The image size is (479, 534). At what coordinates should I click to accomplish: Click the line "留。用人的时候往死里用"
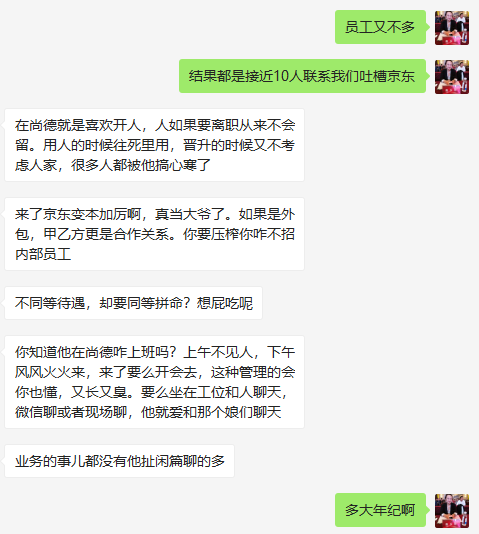[155, 145]
